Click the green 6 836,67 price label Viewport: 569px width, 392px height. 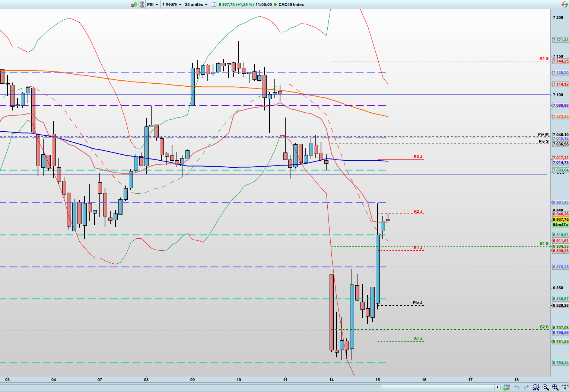click(560, 299)
